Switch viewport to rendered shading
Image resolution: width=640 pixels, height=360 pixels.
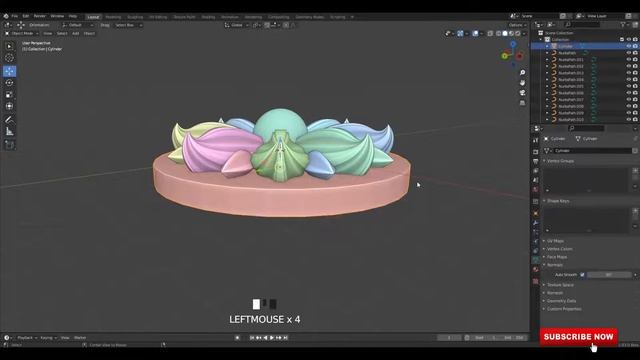point(518,33)
